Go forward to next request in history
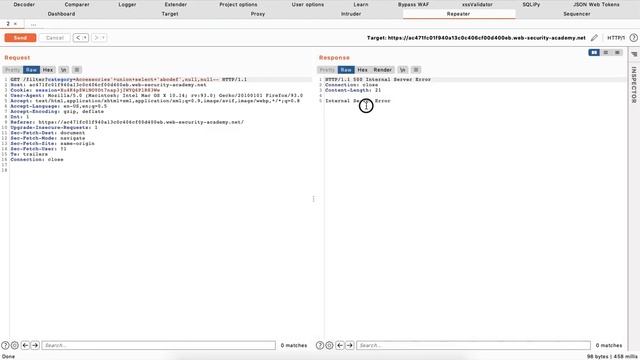This screenshot has width=640, height=360. click(x=96, y=38)
